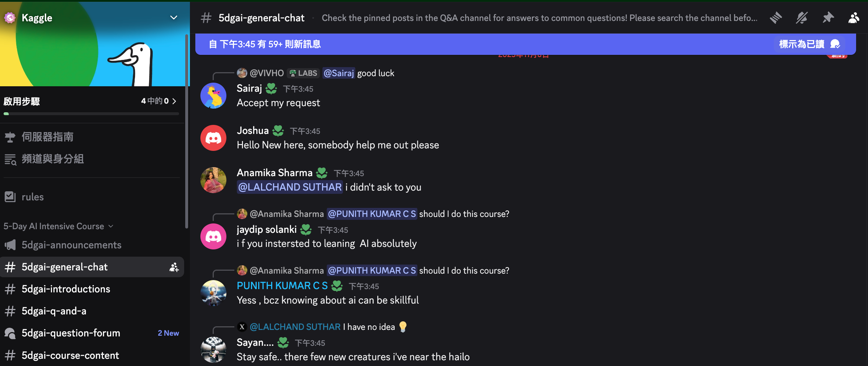
Task: Click the @LALCHAND SUTHAR mention in Anamika's message
Action: click(x=290, y=187)
